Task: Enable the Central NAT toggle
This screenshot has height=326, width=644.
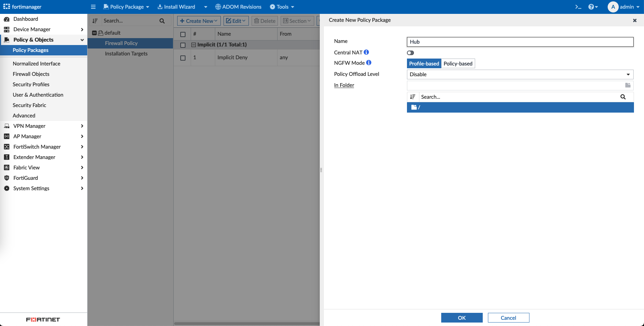Action: point(410,53)
